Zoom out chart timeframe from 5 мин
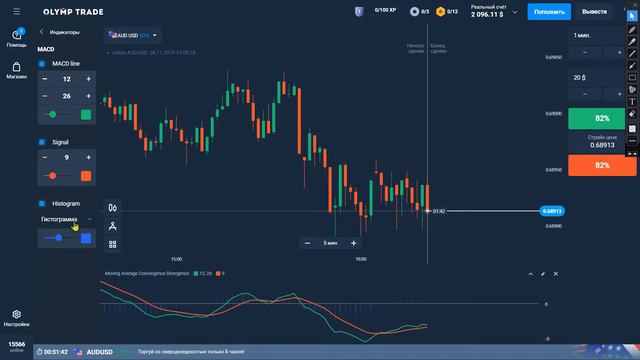640x360 pixels. (308, 243)
